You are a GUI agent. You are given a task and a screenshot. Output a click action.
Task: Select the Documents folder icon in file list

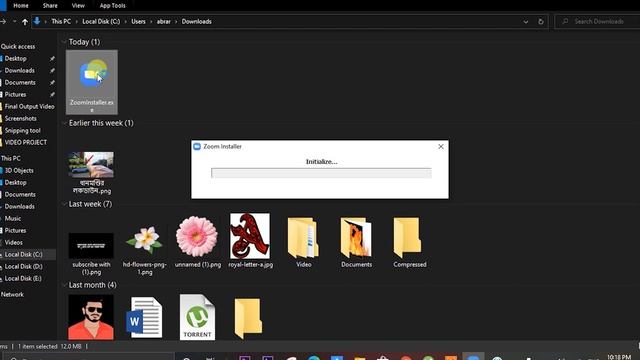tap(356, 238)
